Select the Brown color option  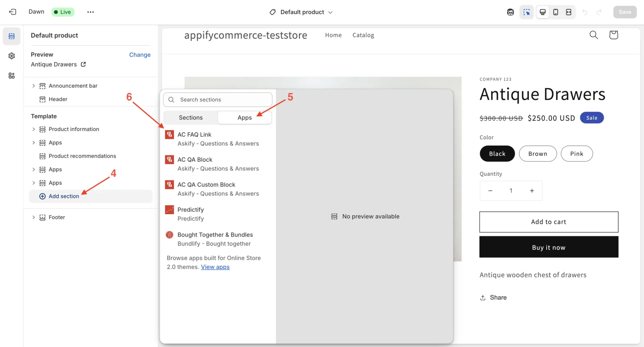tap(538, 154)
